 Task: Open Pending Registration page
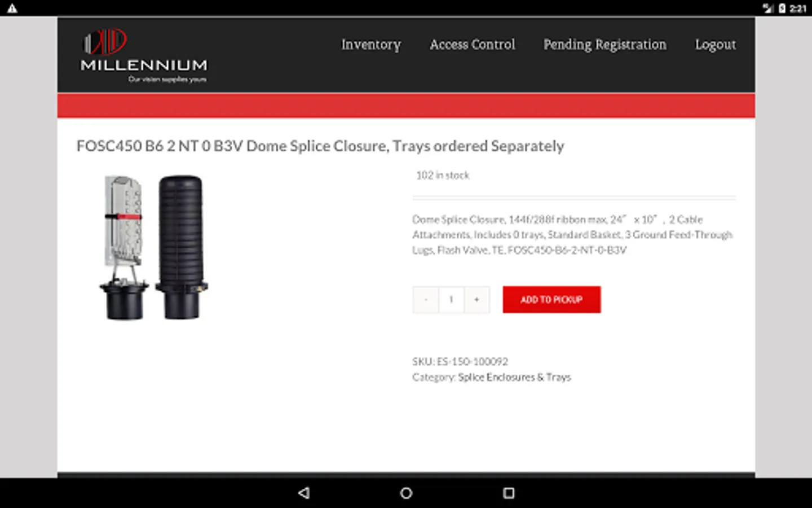[x=604, y=45]
